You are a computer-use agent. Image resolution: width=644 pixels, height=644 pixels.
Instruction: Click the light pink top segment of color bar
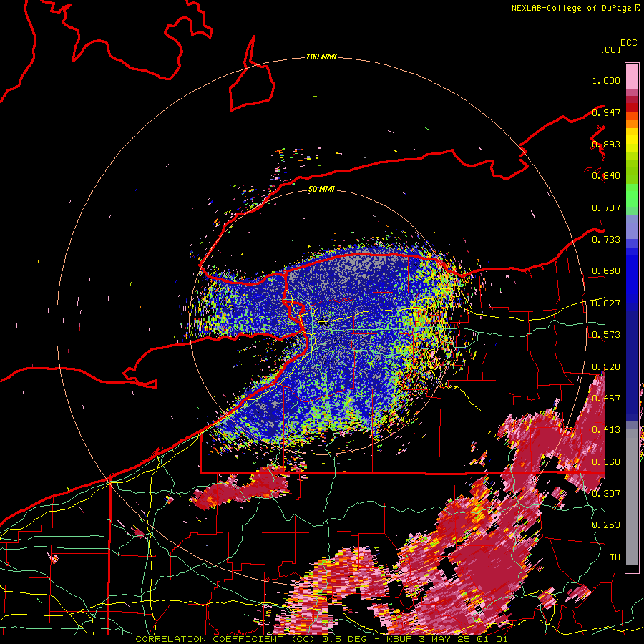(x=632, y=76)
